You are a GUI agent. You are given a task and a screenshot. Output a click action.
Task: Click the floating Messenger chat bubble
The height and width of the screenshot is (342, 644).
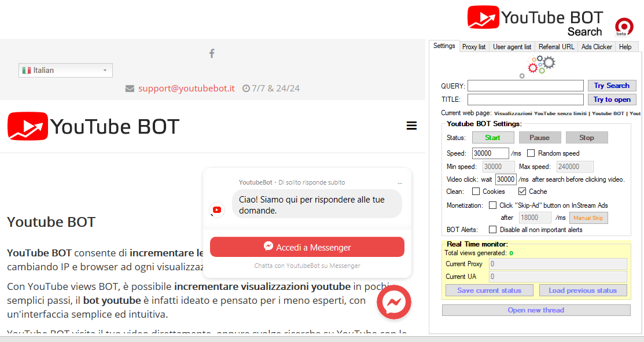[x=393, y=302]
